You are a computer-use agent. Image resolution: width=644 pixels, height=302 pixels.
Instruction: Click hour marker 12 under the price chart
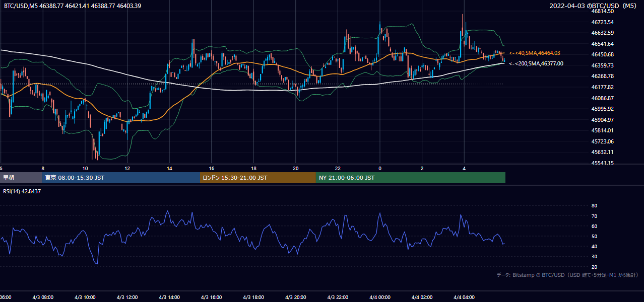(127, 168)
